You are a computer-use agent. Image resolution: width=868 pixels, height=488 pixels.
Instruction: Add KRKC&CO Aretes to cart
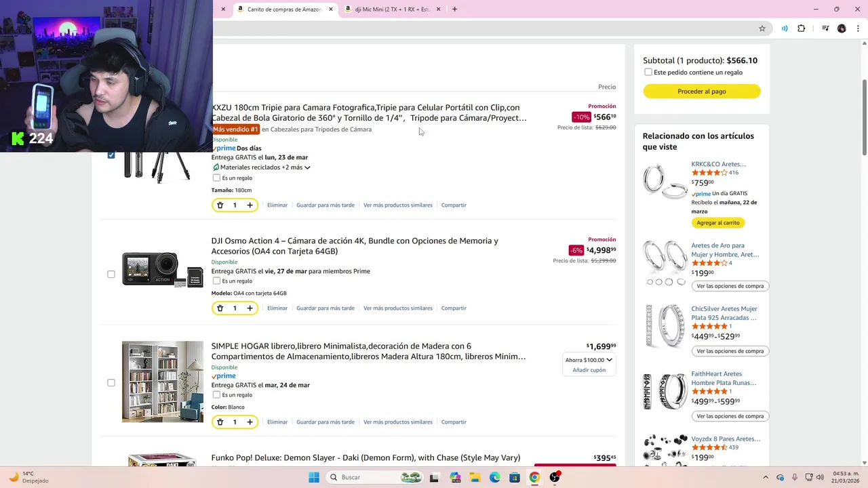(718, 223)
